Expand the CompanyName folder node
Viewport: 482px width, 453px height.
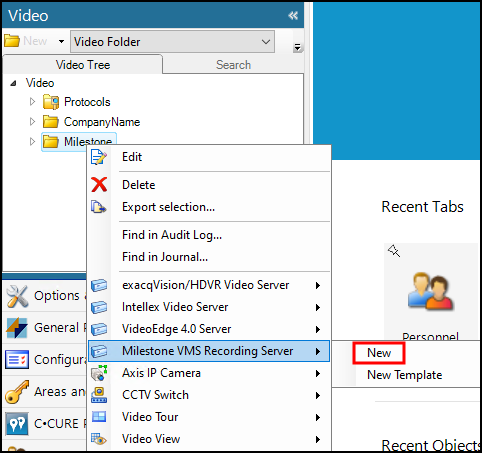pos(32,122)
